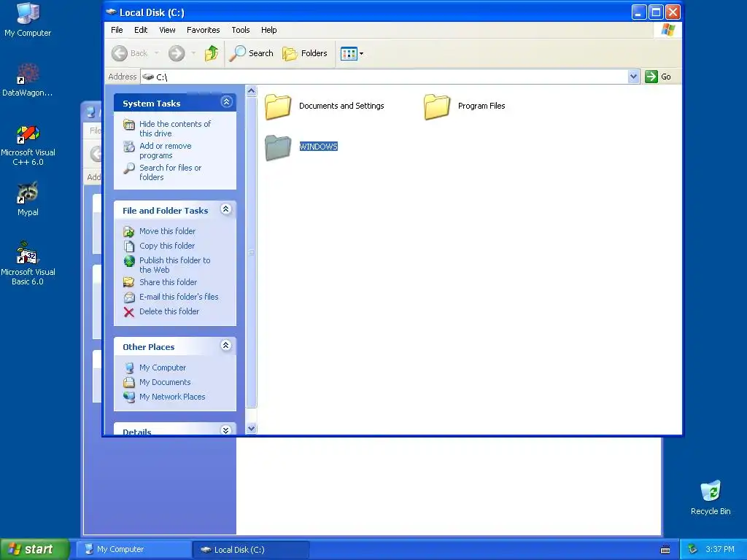Click the Publish to Web globe icon

[129, 261]
